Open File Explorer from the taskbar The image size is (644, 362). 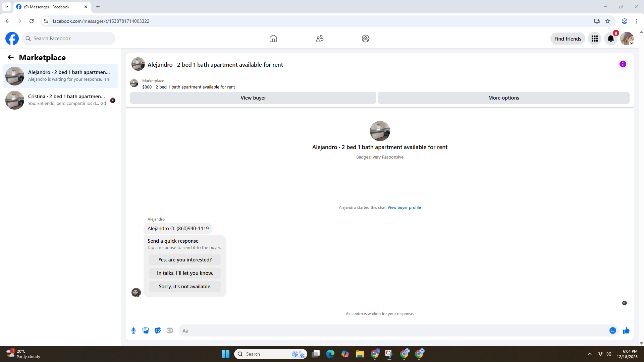[x=360, y=354]
